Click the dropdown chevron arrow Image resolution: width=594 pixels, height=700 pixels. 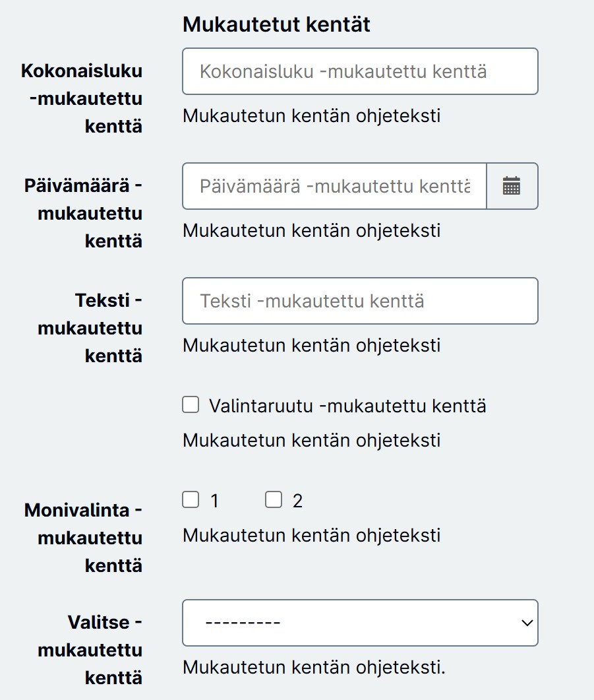point(527,623)
